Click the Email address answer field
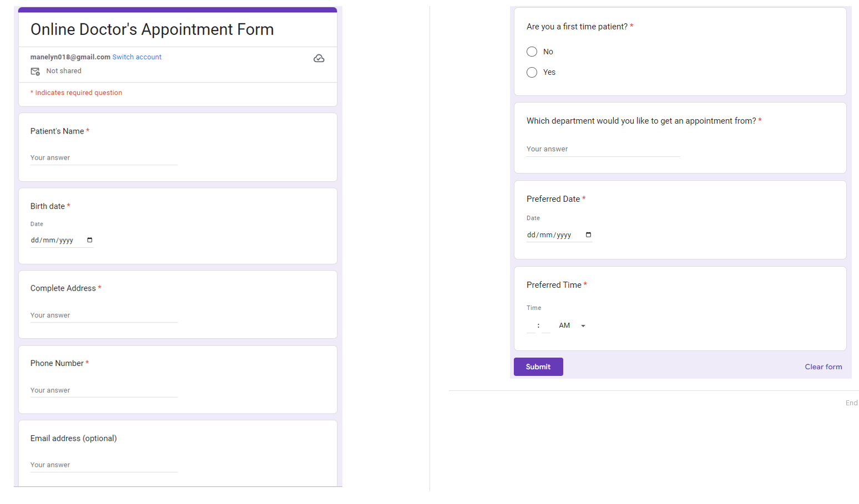 (x=104, y=465)
